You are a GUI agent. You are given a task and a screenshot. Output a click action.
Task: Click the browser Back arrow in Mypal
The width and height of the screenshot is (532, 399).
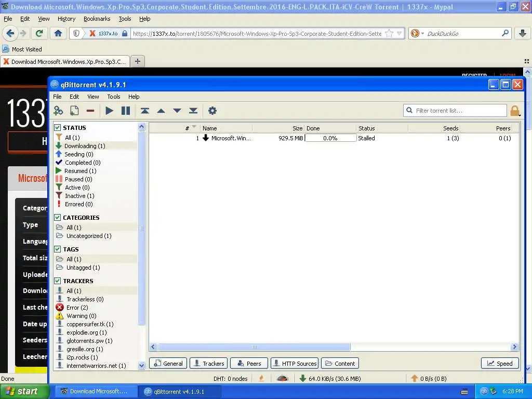coord(10,33)
